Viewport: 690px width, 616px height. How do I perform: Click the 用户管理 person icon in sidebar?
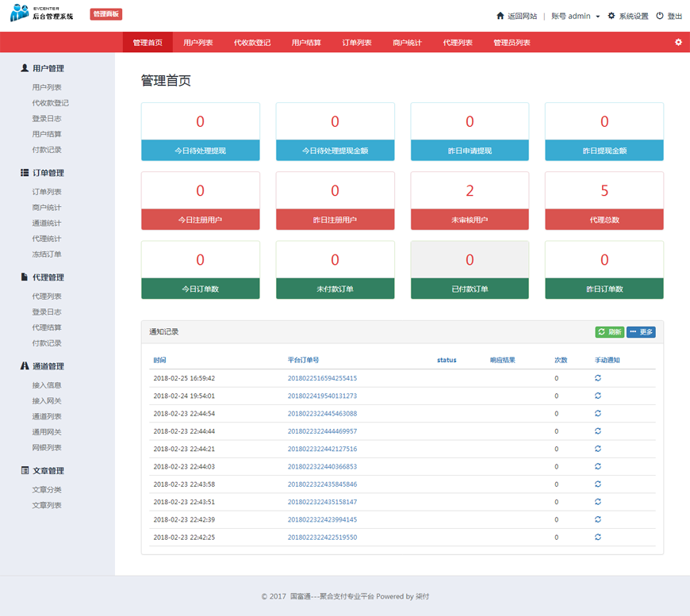tap(25, 67)
